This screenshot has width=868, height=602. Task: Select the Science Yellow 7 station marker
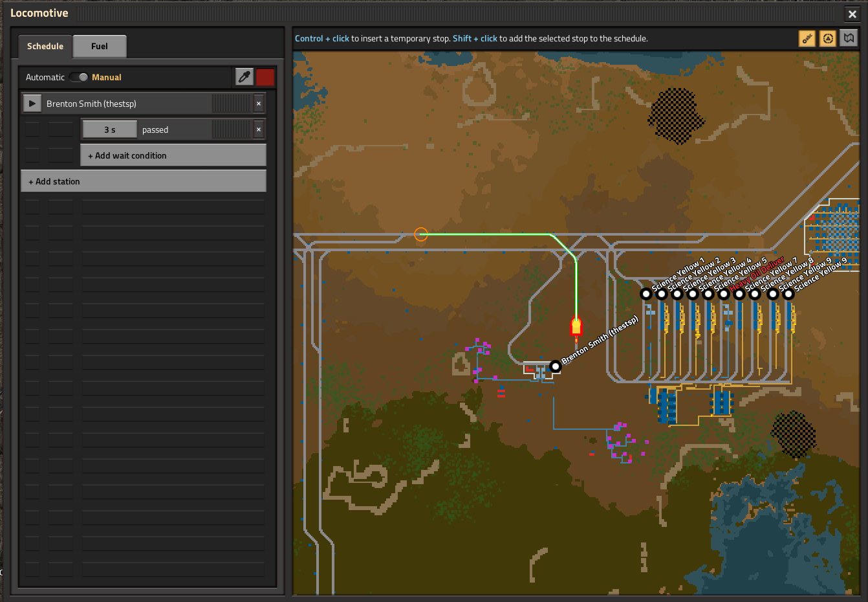(739, 294)
